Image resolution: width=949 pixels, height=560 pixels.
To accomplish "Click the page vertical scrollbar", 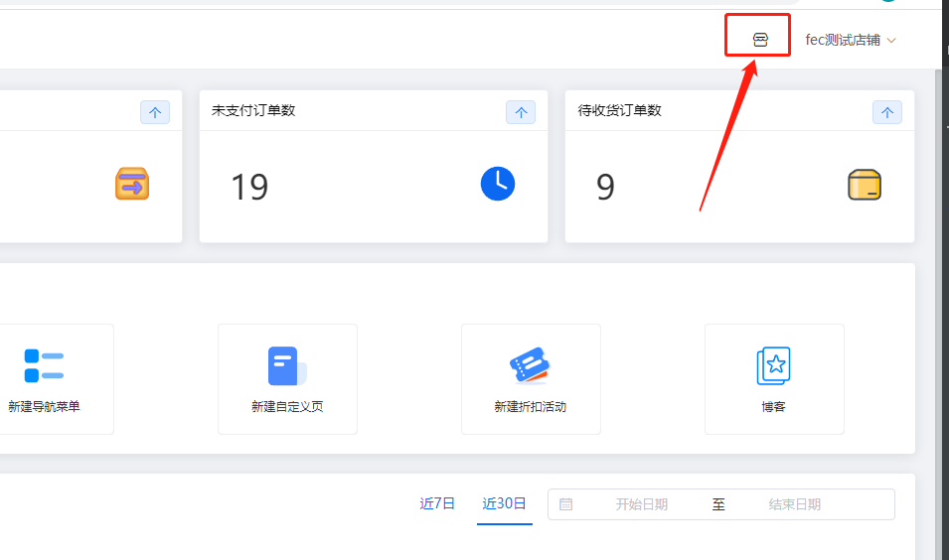I will coord(939,315).
